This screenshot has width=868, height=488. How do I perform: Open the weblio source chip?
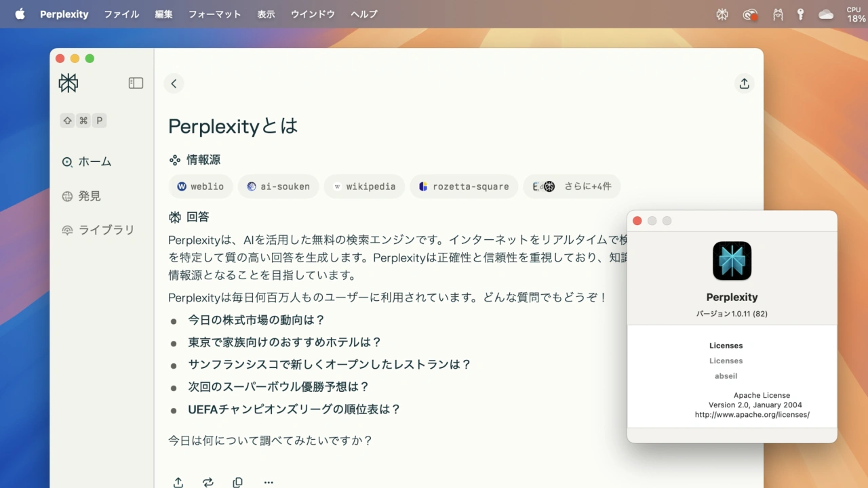(201, 186)
